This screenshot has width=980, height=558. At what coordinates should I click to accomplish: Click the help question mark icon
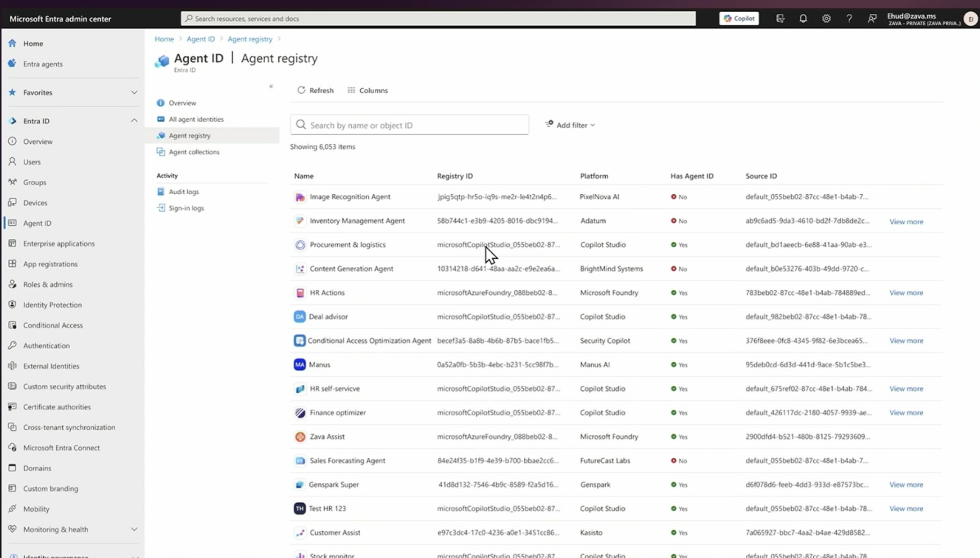coord(849,19)
